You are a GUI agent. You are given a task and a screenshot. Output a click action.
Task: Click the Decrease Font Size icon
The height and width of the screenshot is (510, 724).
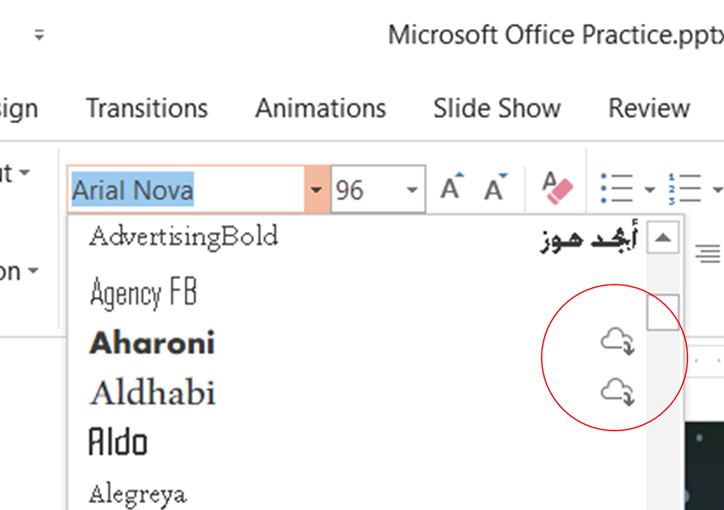pos(495,188)
